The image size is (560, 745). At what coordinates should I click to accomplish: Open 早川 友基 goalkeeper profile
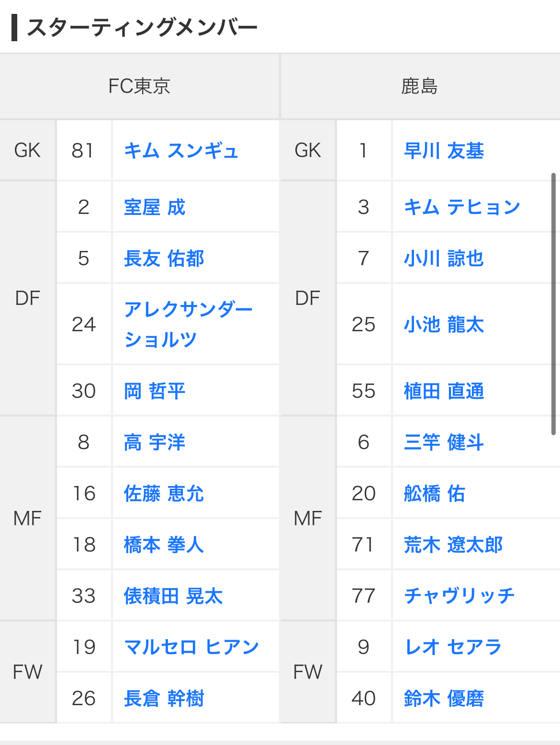pyautogui.click(x=444, y=151)
